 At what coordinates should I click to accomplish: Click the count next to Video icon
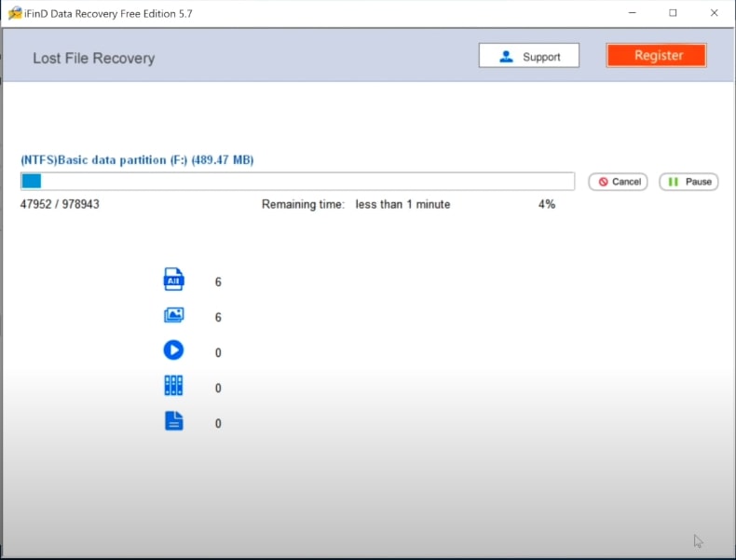pos(218,352)
